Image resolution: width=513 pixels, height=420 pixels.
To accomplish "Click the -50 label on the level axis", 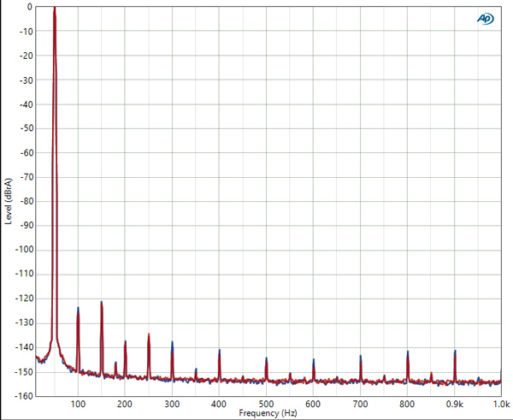I will coord(27,128).
